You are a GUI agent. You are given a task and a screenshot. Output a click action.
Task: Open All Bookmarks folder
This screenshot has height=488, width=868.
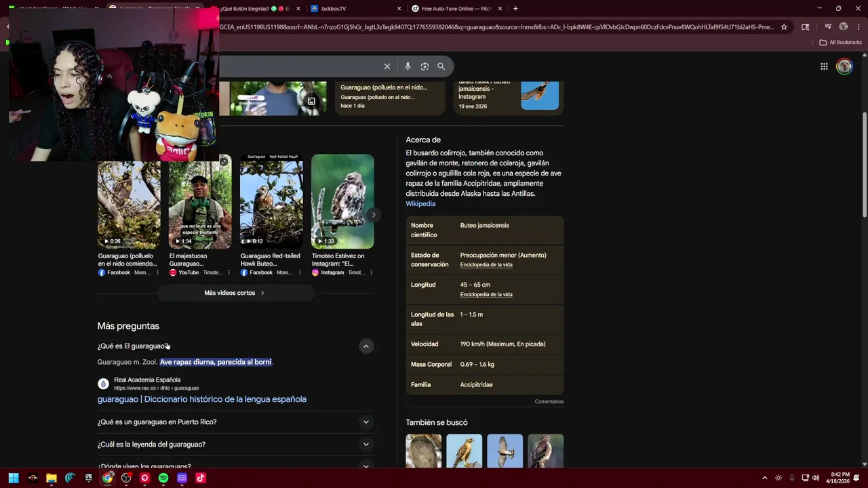[840, 42]
